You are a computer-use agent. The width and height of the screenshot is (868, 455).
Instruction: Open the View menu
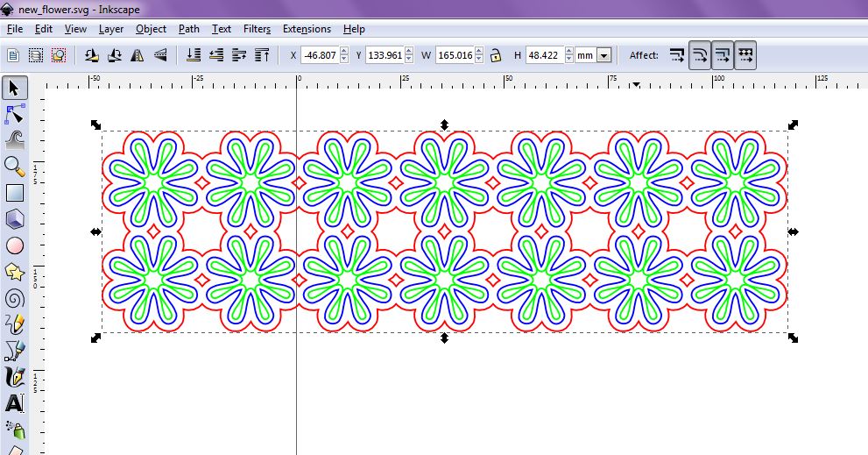click(x=75, y=29)
